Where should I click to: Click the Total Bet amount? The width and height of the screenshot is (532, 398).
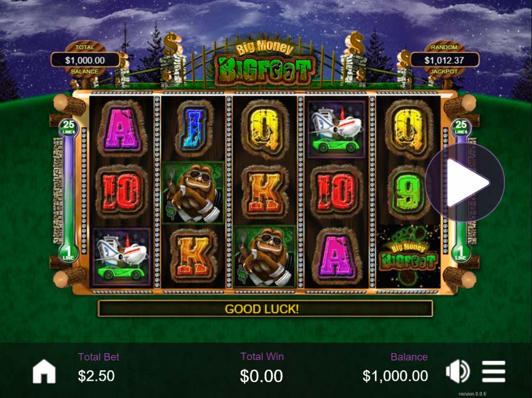96,376
